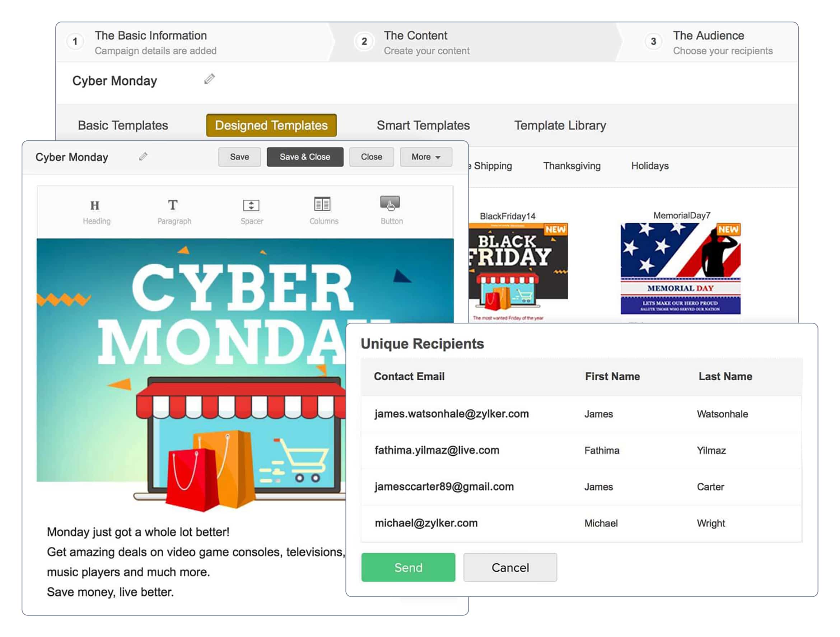Screen dimensions: 840x637
Task: Click Save & Close on the editor
Action: click(305, 157)
